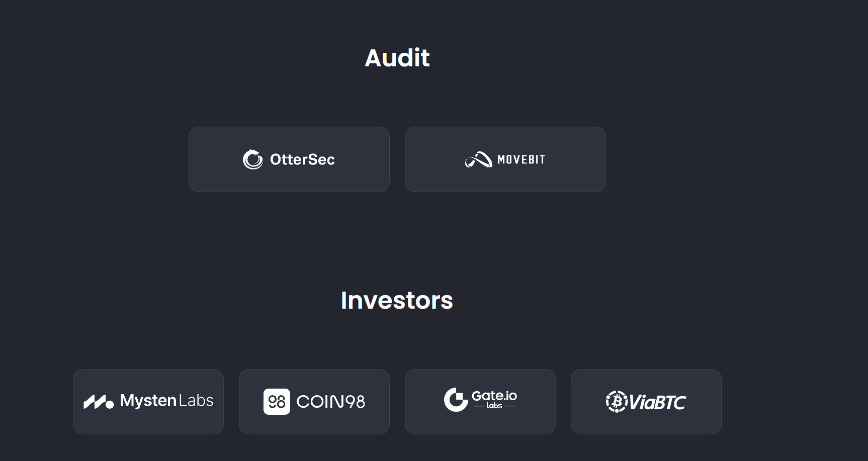Select the Investors section heading
The image size is (868, 461).
tap(397, 301)
